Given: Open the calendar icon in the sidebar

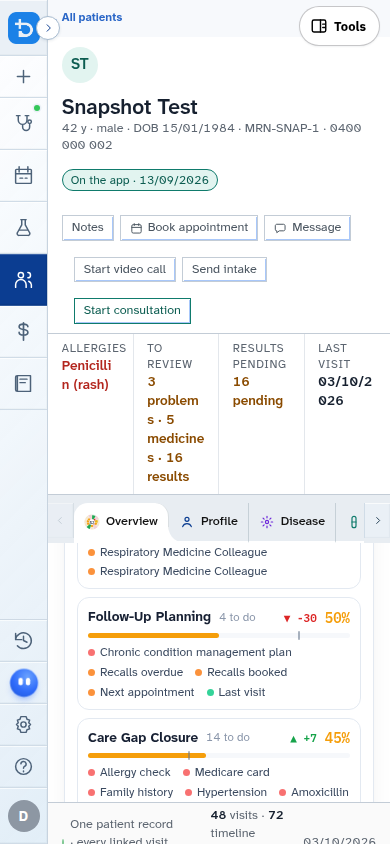Looking at the screenshot, I should click(23, 175).
